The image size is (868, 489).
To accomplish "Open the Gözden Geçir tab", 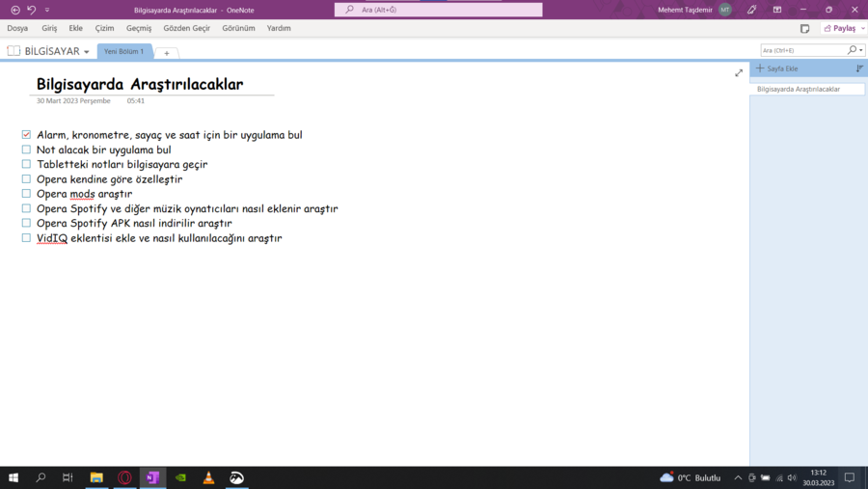I will (x=186, y=28).
